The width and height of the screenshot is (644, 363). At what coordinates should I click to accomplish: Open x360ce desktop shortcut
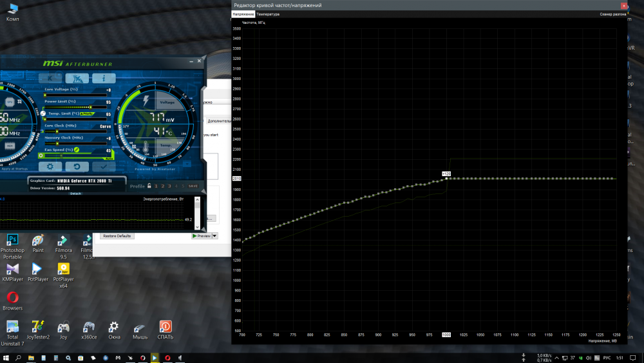tap(89, 329)
